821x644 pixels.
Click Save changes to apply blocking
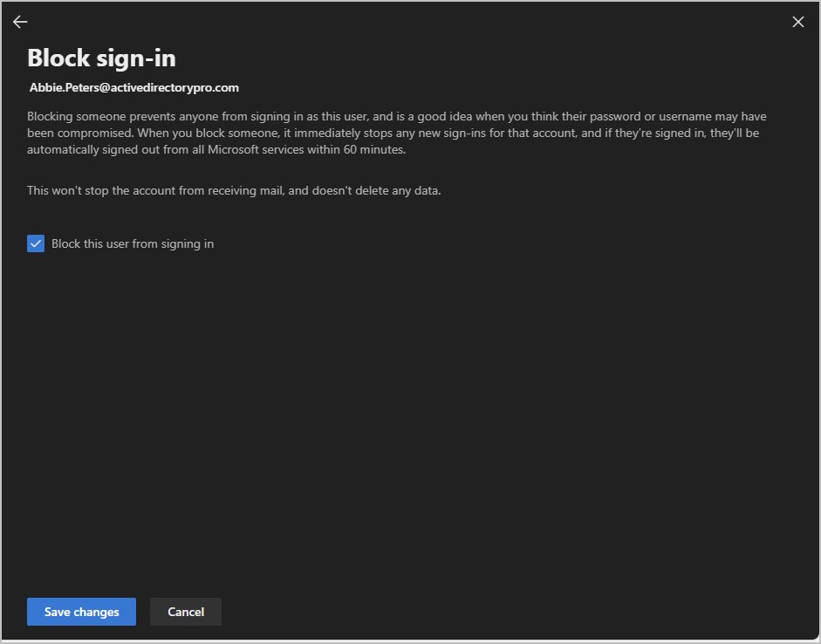[x=81, y=612]
